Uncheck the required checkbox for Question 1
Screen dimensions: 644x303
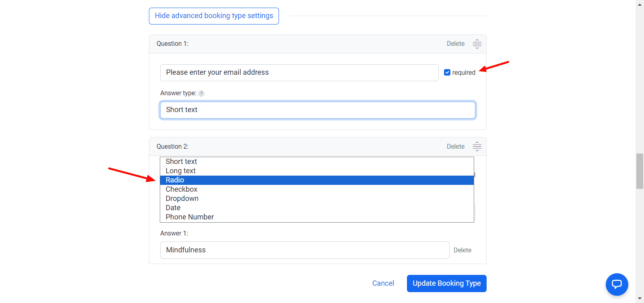447,72
